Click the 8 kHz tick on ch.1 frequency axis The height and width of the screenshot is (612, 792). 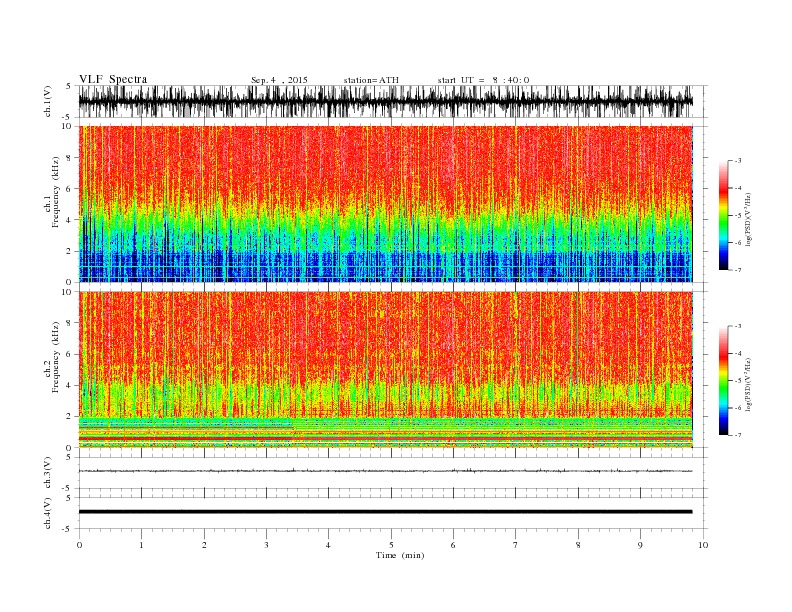point(69,158)
